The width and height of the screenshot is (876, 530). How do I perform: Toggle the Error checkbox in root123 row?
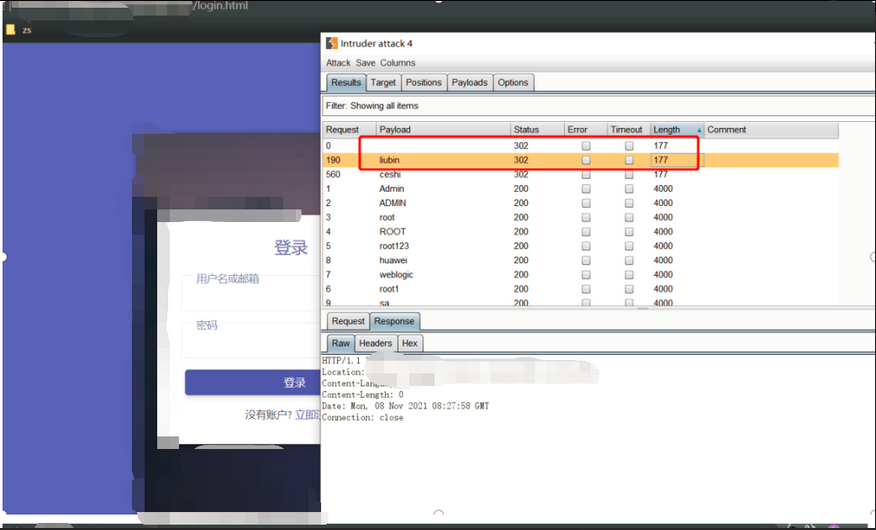click(x=585, y=246)
